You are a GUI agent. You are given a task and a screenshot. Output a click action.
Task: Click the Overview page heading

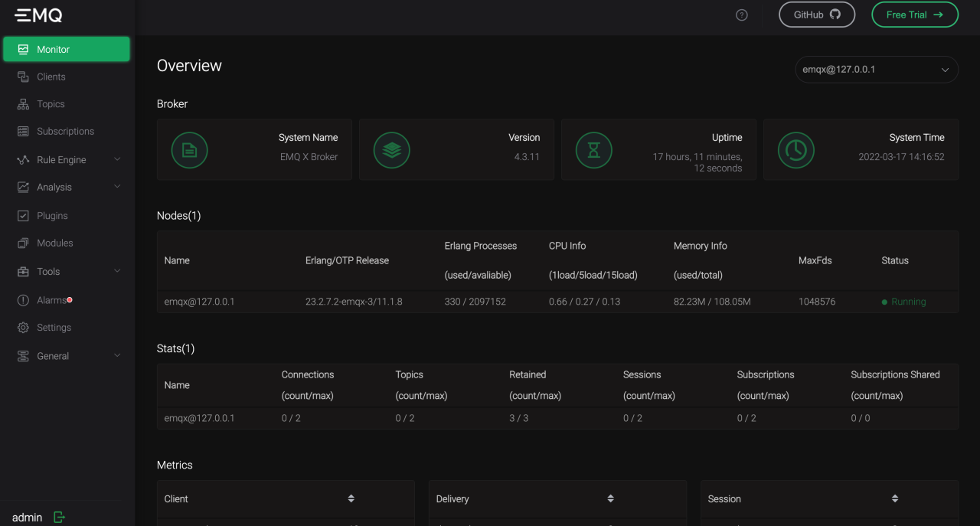[x=189, y=66]
